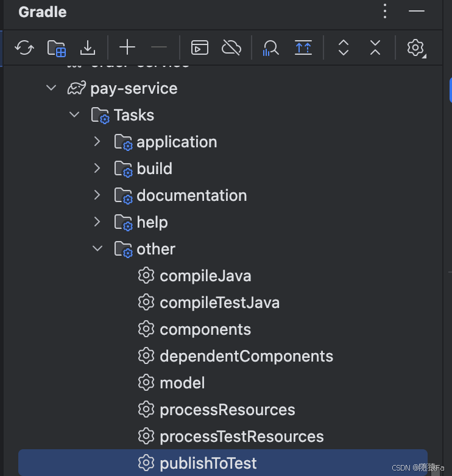Click the Expand All icon
This screenshot has height=476, width=452.
[343, 47]
